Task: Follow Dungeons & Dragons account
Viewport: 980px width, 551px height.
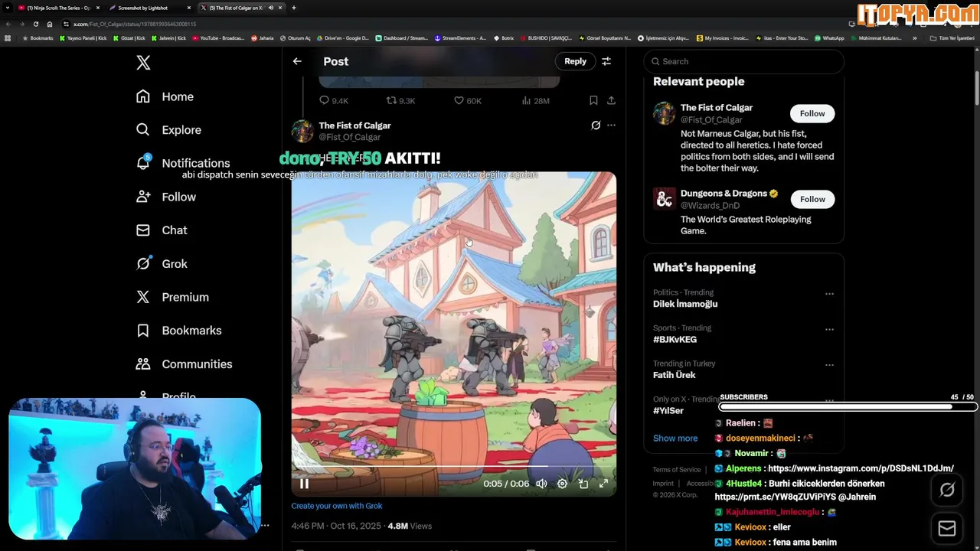Action: (812, 199)
